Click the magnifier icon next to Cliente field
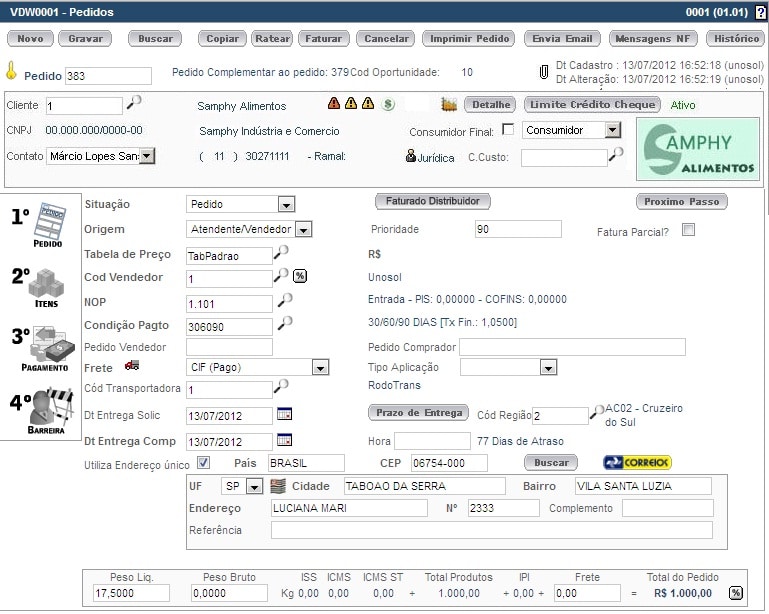Viewport: 769px width, 614px height. [134, 102]
